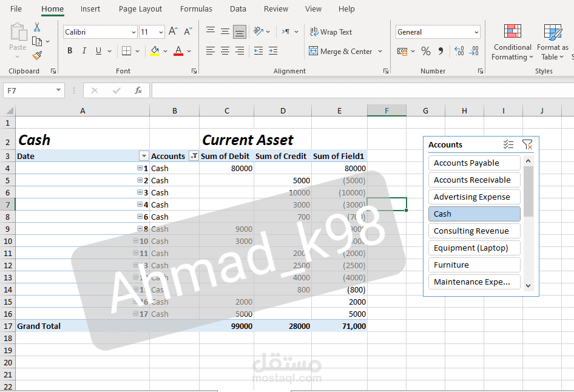The height and width of the screenshot is (392, 574).
Task: Expand the Name Box dropdown
Action: [x=58, y=90]
